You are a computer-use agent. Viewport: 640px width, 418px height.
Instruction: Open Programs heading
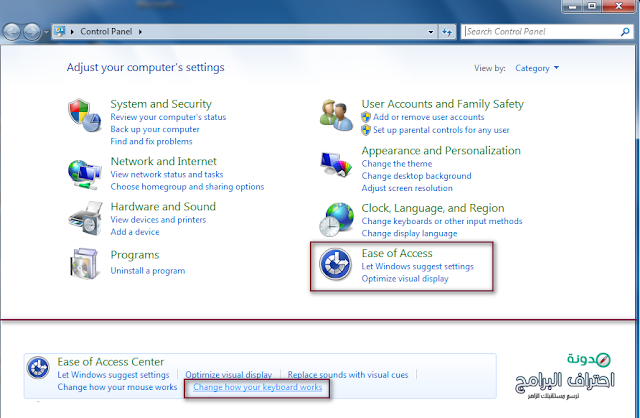tap(135, 255)
